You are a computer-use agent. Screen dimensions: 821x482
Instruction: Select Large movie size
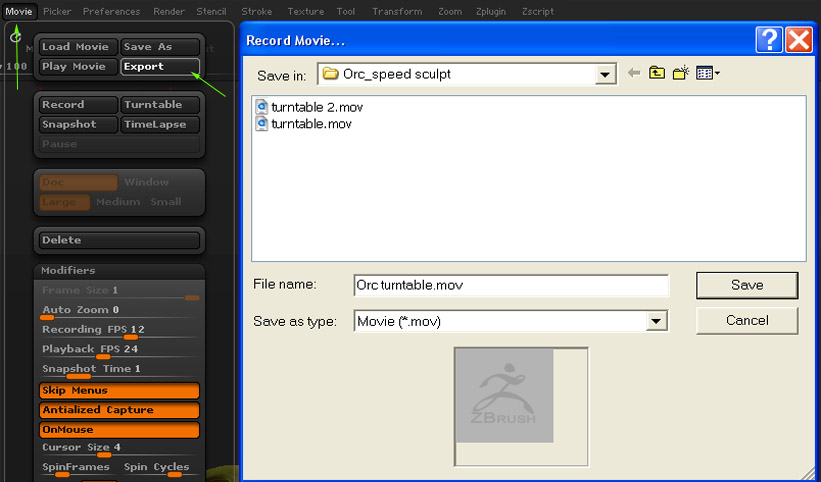click(x=64, y=202)
